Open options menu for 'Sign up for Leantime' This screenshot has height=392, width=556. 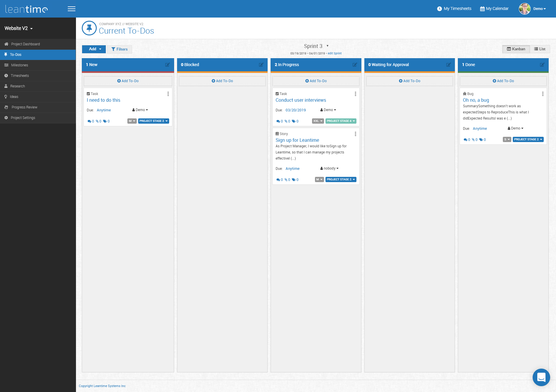tap(356, 134)
